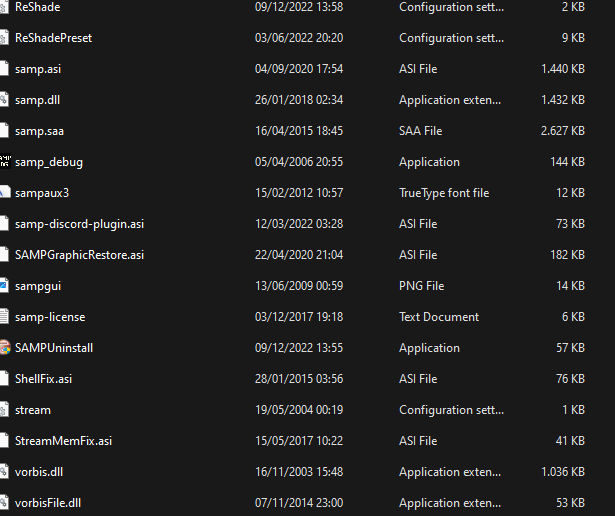This screenshot has width=615, height=516.
Task: Click the ReShadePreset configuration icon
Action: [x=4, y=38]
